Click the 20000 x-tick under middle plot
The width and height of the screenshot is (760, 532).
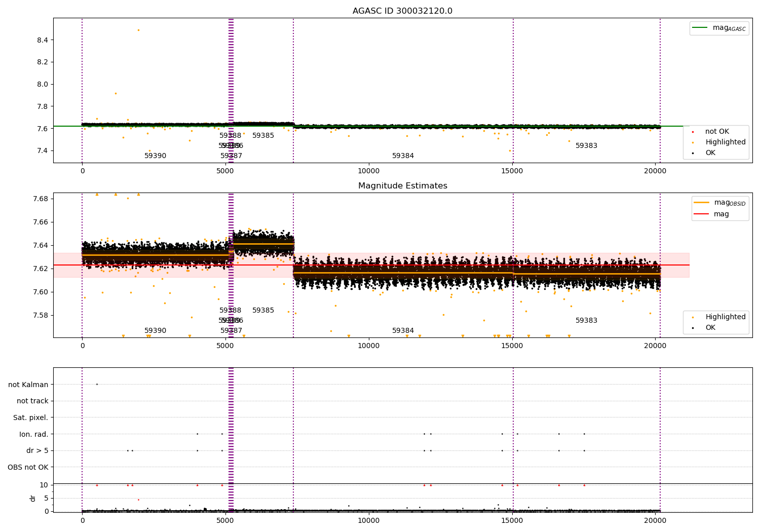click(655, 346)
